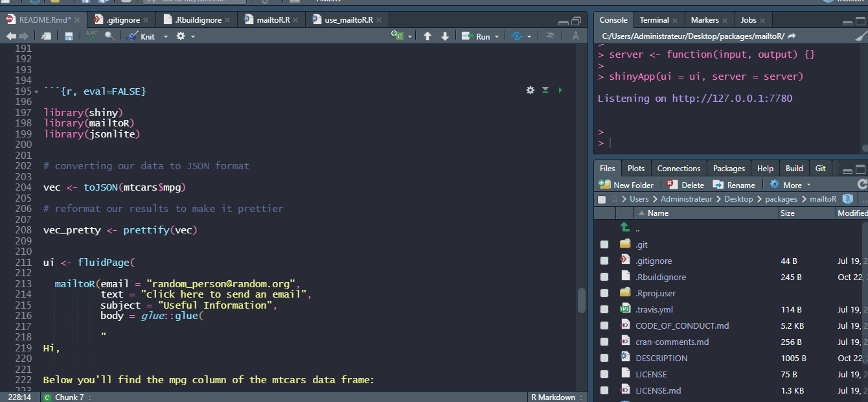Open Knit options dropdown arrow
Screen dimensions: 868x402
[165, 37]
